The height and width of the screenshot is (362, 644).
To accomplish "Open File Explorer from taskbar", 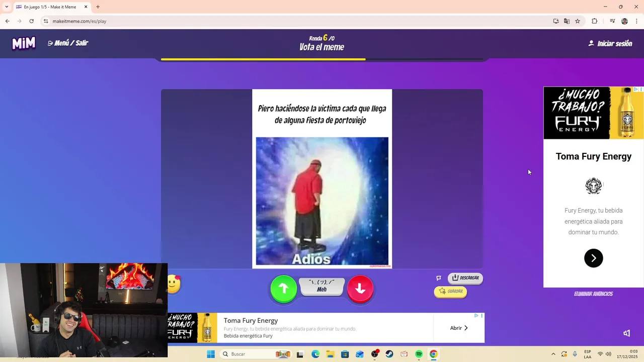I will coord(330,354).
